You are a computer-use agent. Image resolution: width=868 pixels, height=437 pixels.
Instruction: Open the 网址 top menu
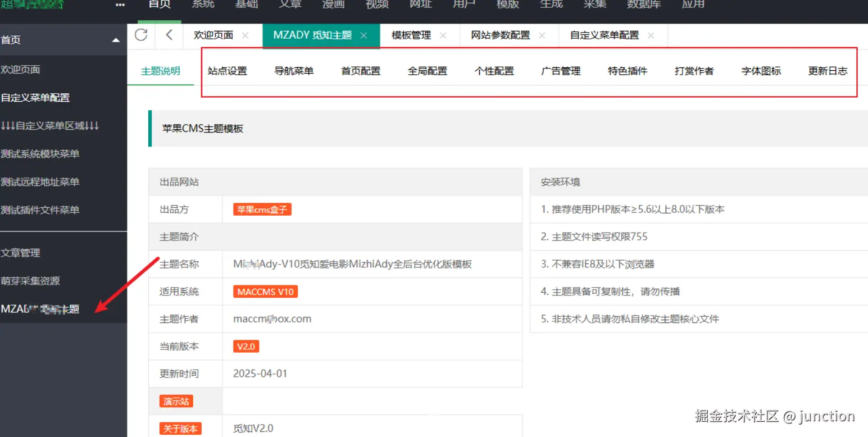tap(421, 4)
